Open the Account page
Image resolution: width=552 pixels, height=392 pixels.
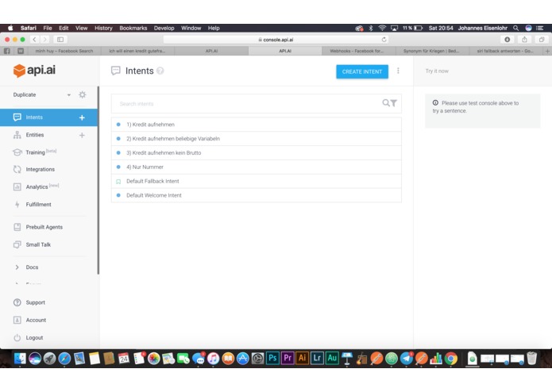point(36,320)
